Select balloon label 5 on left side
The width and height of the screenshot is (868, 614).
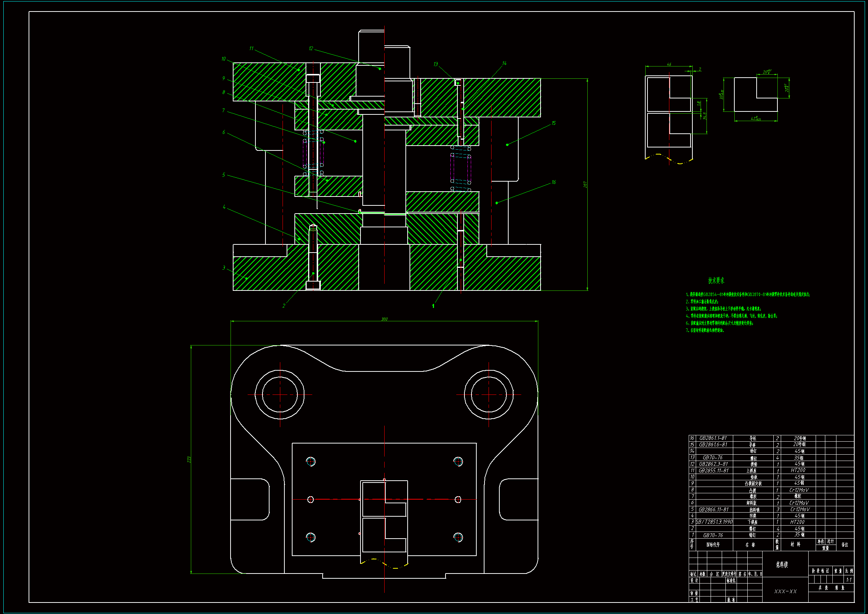point(223,175)
